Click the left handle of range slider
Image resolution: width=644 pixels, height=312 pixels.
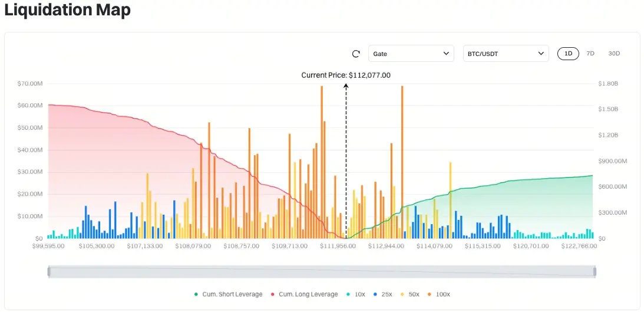pyautogui.click(x=49, y=271)
